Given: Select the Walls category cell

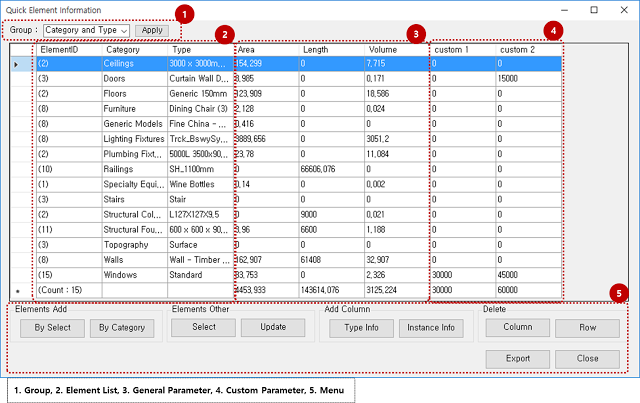Looking at the screenshot, I should point(135,260).
